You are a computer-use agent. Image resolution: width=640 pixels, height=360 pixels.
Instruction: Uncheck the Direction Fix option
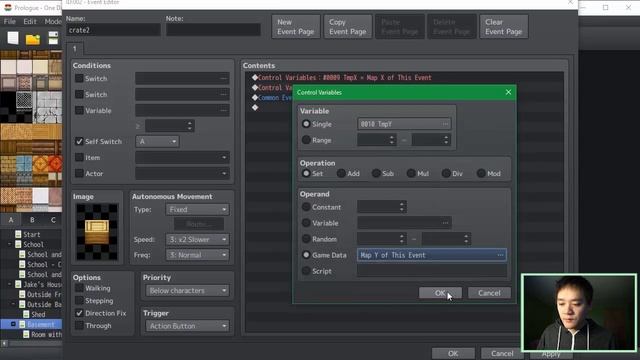click(79, 313)
